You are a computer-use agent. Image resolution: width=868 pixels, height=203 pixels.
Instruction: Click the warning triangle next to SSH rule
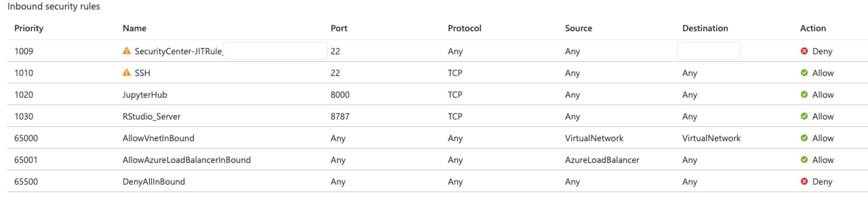[126, 73]
